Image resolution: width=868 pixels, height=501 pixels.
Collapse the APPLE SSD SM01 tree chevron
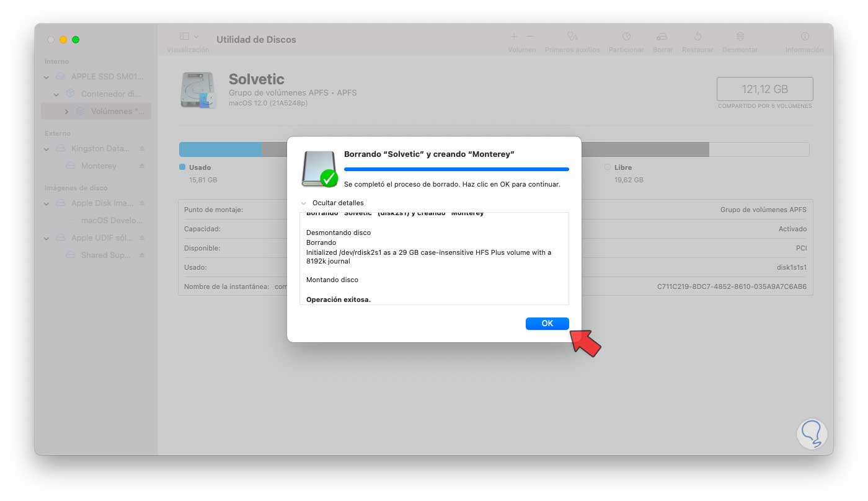[46, 78]
